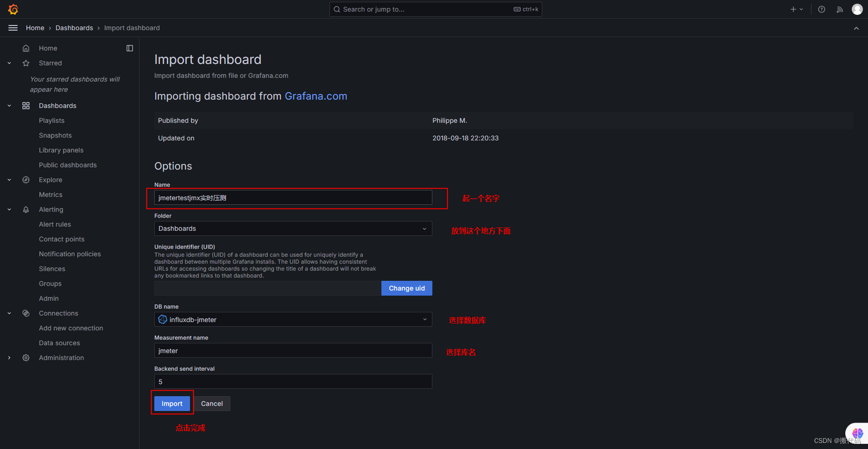Open Groups in the sidebar

[x=50, y=284]
